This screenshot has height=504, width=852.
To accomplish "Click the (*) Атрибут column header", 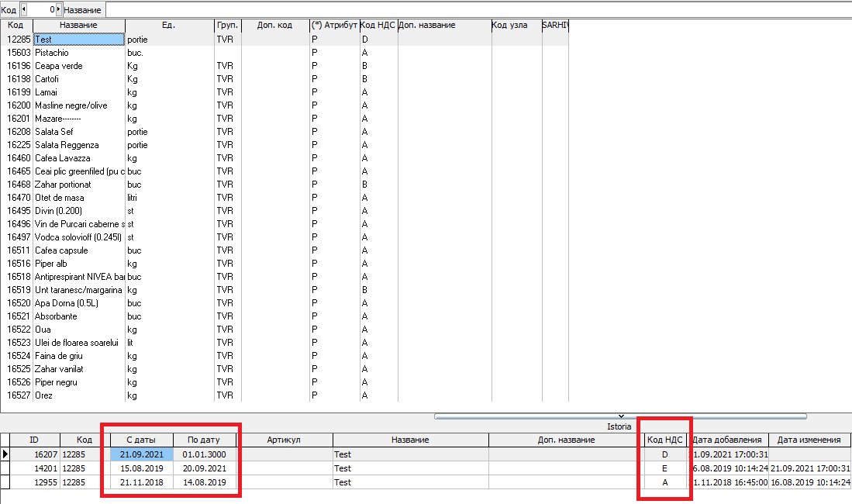I will 335,25.
